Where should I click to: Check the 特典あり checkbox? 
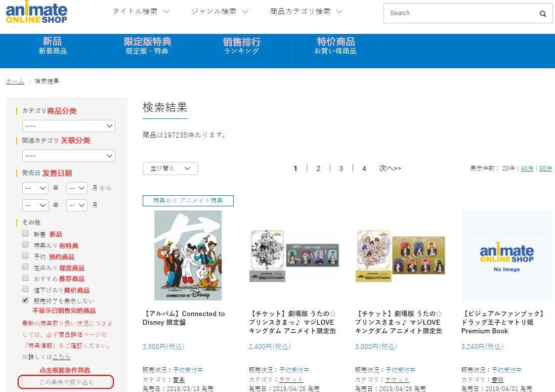25,244
